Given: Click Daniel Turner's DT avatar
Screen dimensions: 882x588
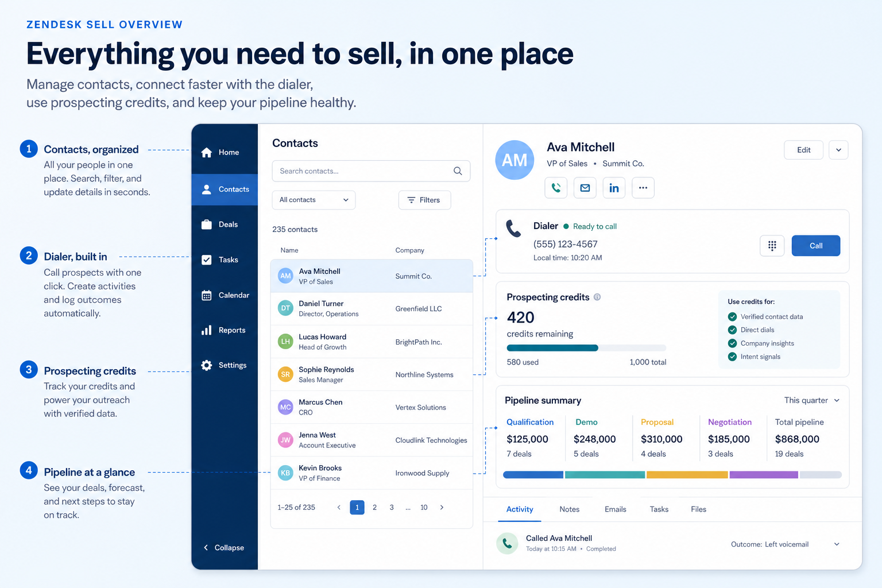Looking at the screenshot, I should coord(285,308).
